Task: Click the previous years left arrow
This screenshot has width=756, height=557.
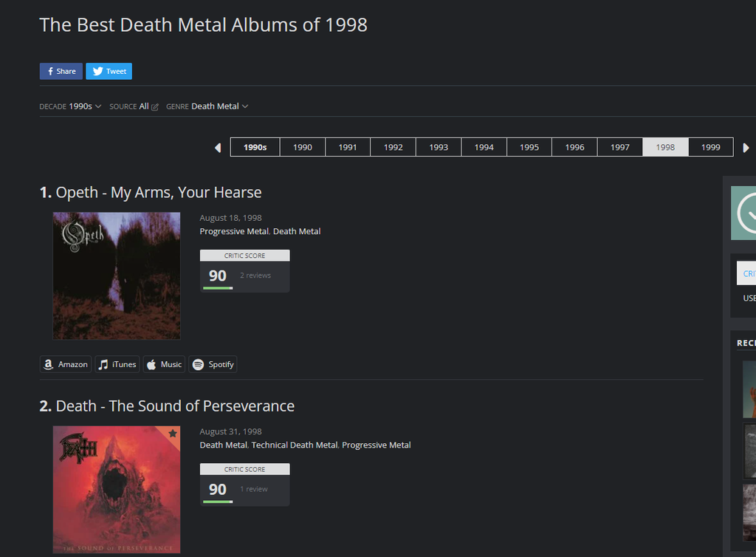Action: [x=218, y=148]
